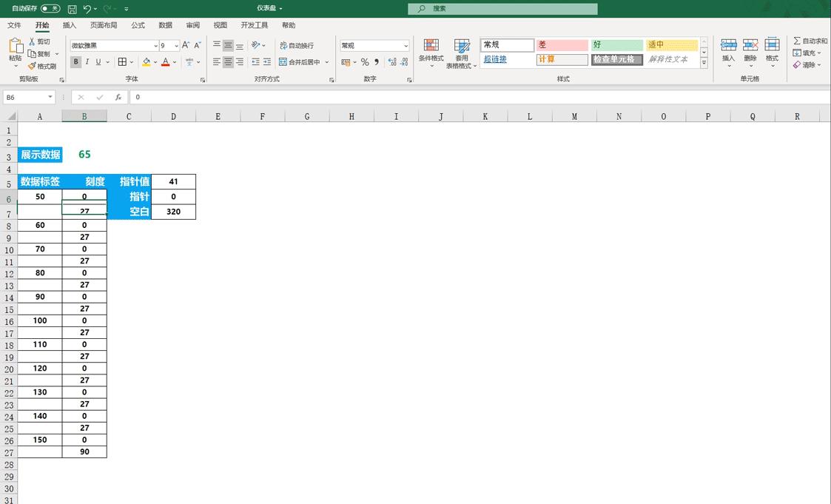Apply 套用表格格式 table formatting

pyautogui.click(x=462, y=53)
